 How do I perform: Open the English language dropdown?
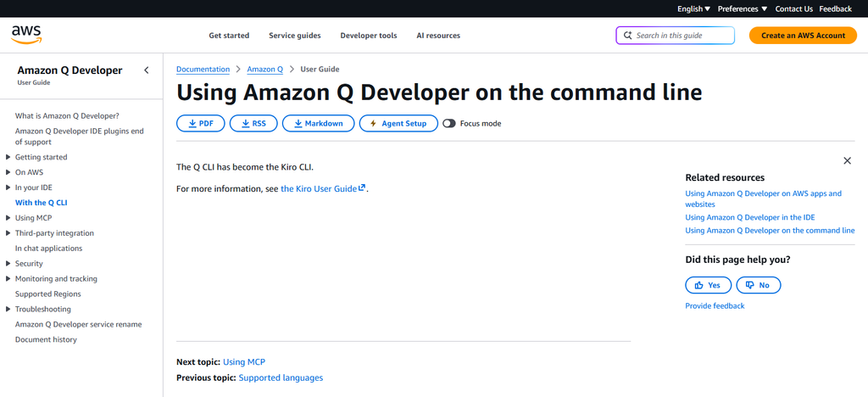tap(693, 8)
